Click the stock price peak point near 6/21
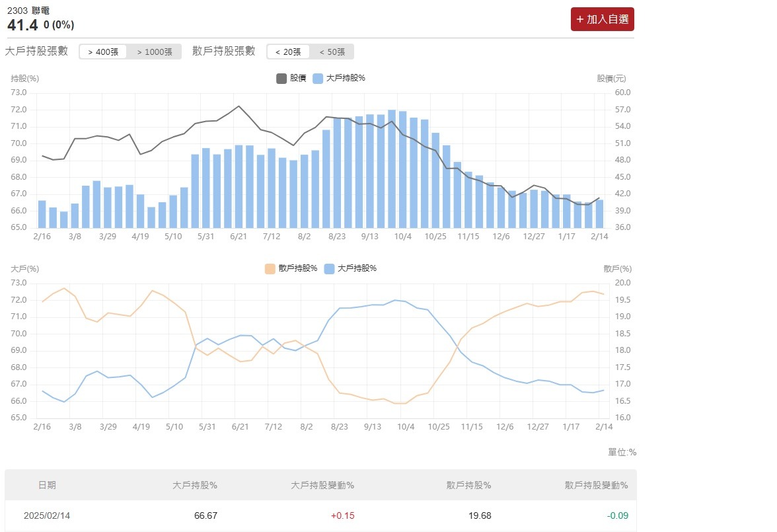Viewport: 777px width, 532px height. [239, 106]
